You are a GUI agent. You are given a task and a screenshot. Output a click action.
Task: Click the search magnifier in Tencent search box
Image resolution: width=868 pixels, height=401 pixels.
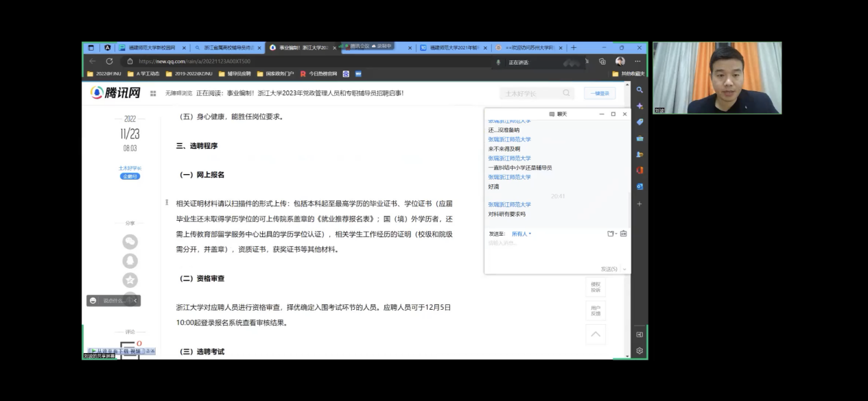567,93
